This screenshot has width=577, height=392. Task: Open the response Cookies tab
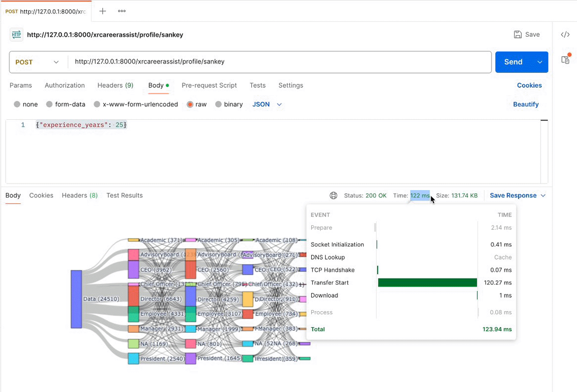[x=41, y=195]
